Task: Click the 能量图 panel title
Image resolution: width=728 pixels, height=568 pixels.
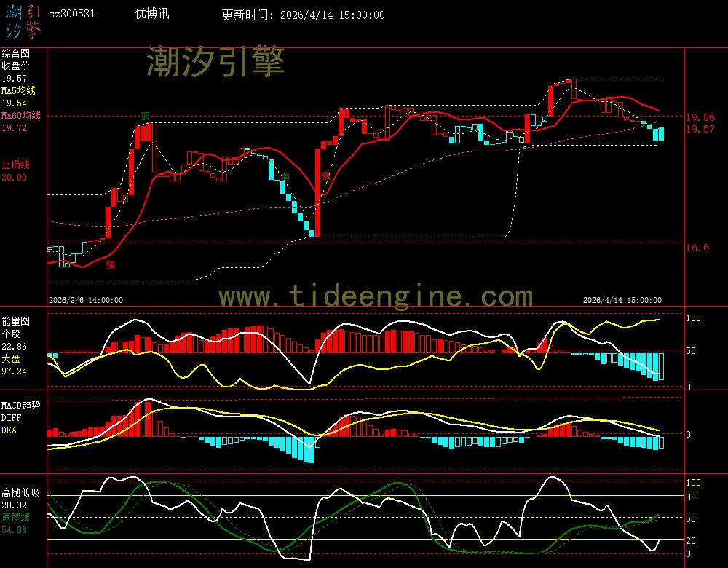Action: (x=15, y=320)
